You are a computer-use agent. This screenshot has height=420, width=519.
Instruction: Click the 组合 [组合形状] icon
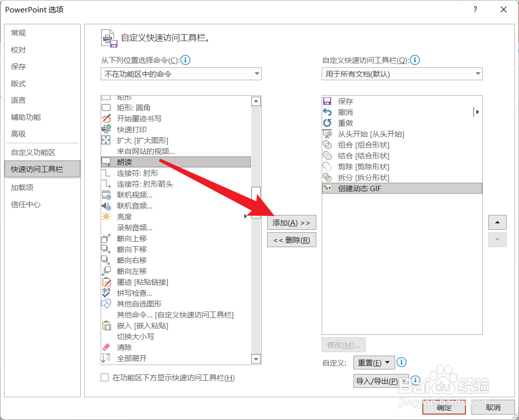(327, 145)
